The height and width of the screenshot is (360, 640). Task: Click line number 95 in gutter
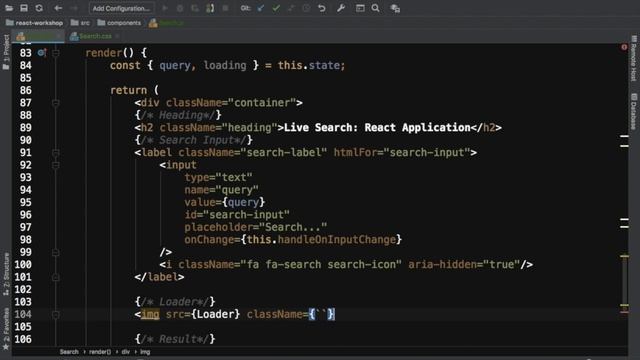coord(25,202)
